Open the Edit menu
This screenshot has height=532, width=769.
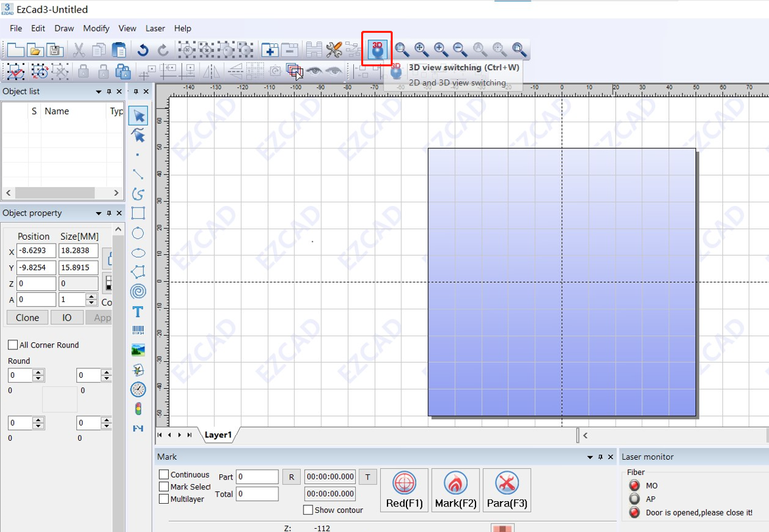(38, 28)
